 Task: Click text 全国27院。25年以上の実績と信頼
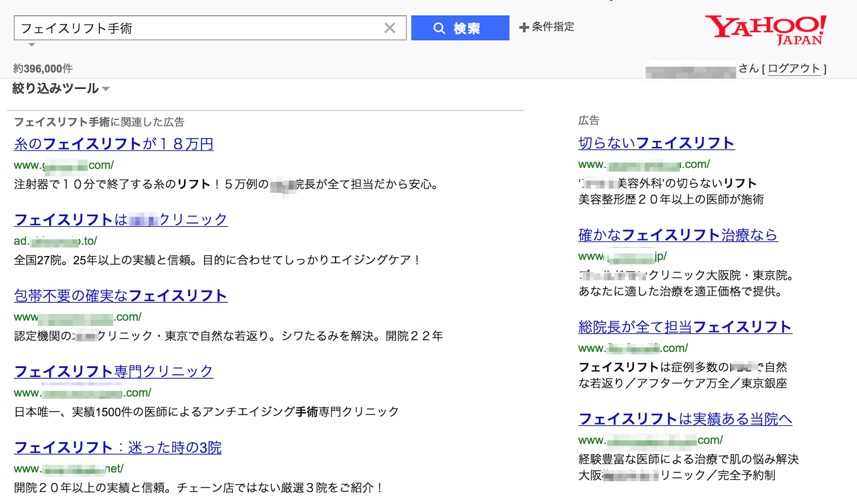(105, 260)
